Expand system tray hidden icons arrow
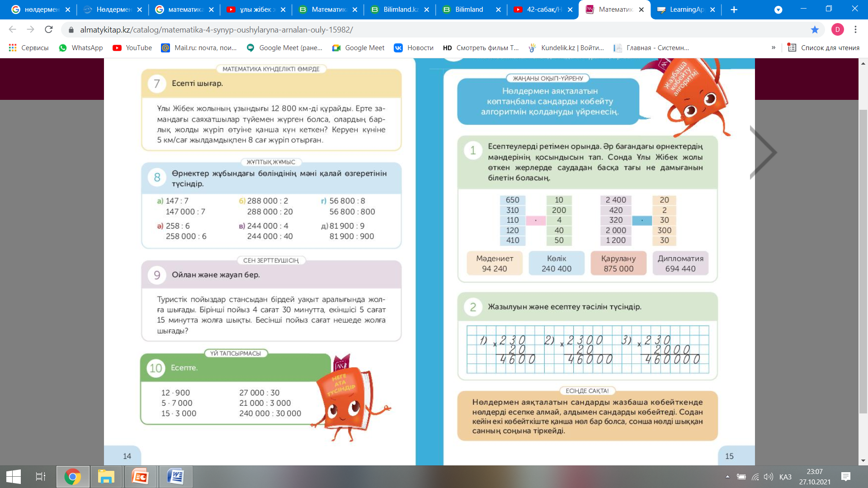Viewport: 868px width, 488px height. coord(727,477)
